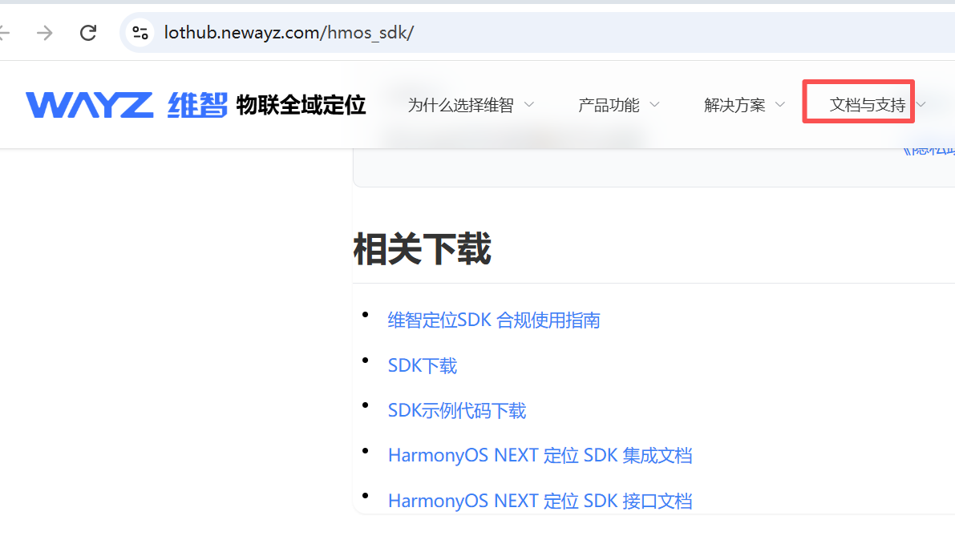The width and height of the screenshot is (955, 560).
Task: Expand chevron next to 解决方案
Action: [780, 105]
